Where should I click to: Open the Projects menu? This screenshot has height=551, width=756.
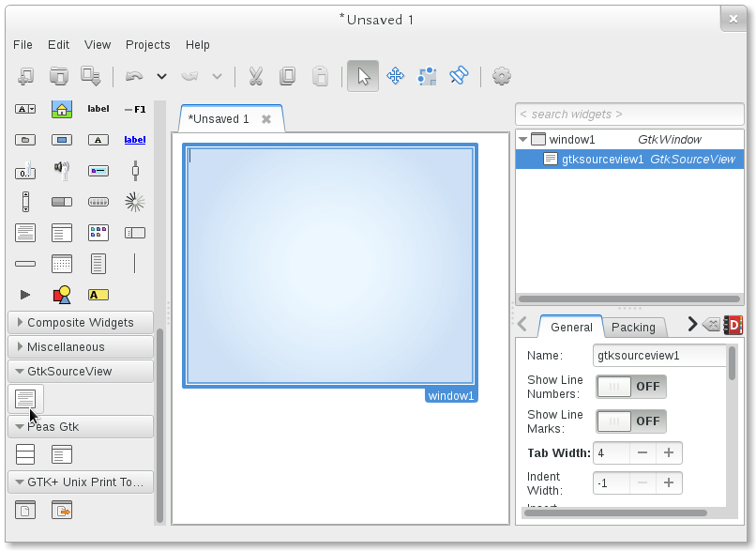click(148, 45)
